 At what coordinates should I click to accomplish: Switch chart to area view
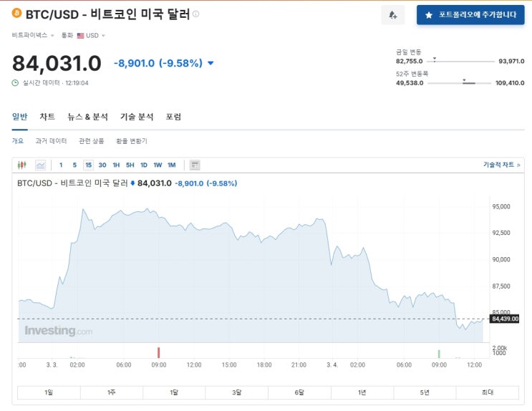40,165
